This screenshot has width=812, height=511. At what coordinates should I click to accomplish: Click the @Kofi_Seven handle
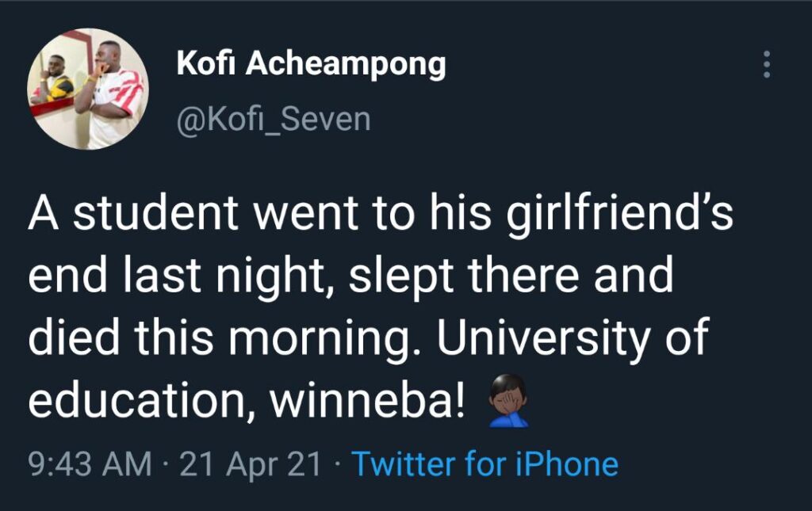pos(273,120)
